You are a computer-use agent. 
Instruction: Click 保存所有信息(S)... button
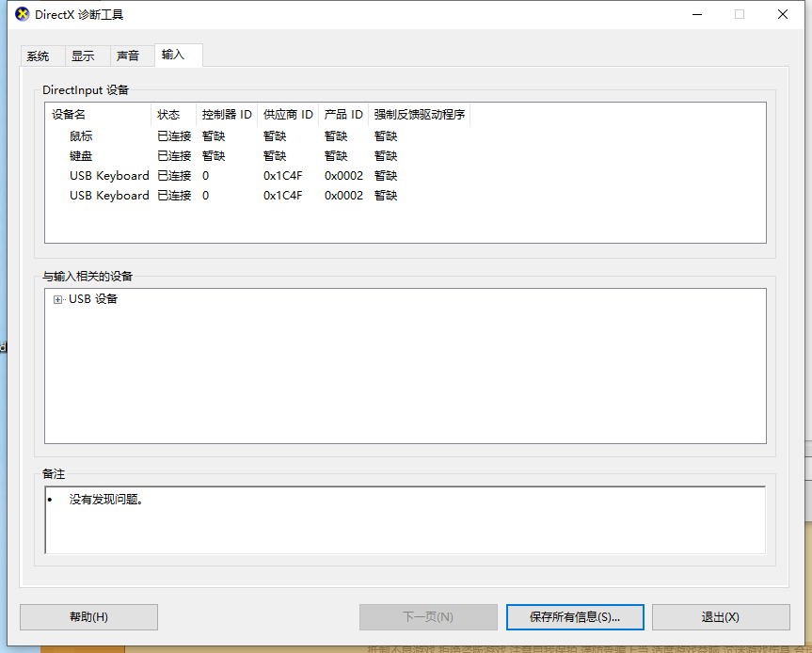575,616
